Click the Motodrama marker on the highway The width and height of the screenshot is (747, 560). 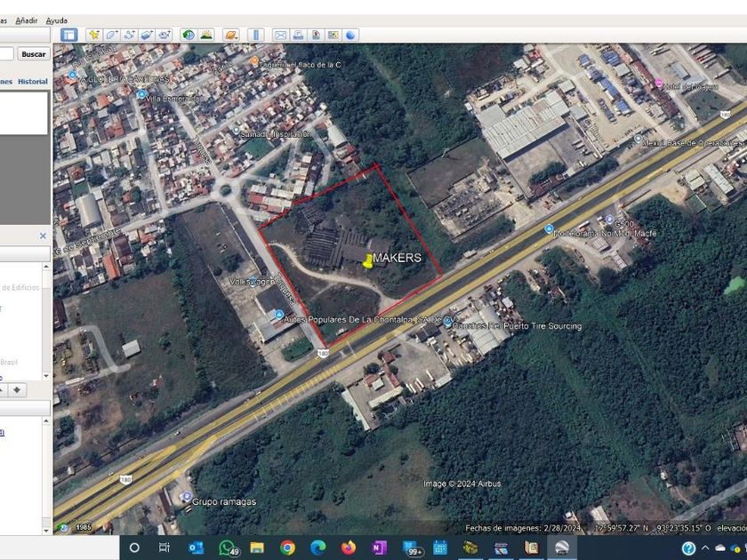[x=549, y=229]
